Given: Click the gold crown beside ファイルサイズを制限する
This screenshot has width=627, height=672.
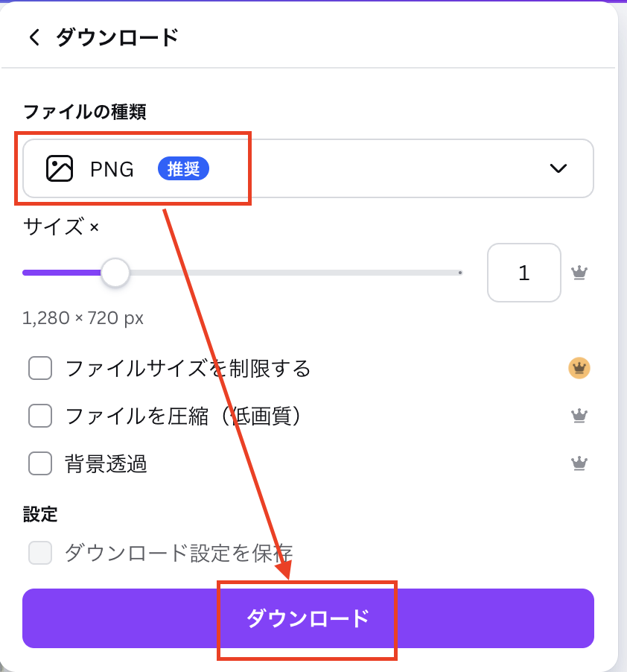Looking at the screenshot, I should 579,368.
